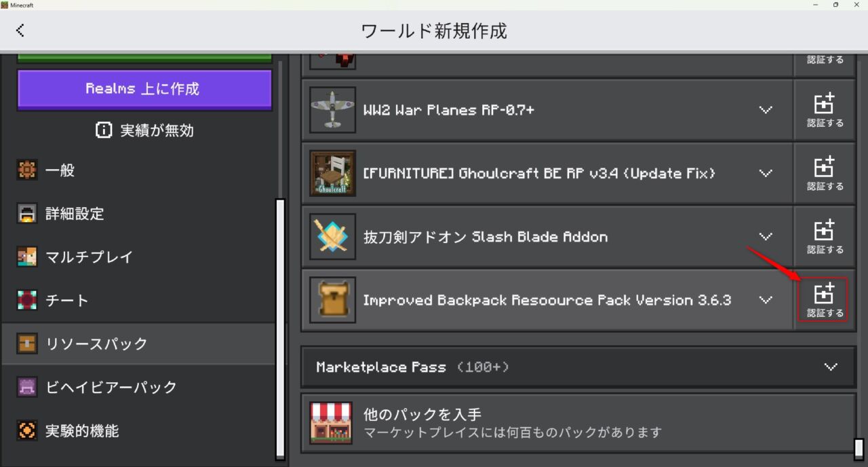Viewport: 868px width, 467px height.
Task: Click the ビヘイビアーパック purple icon
Action: pyautogui.click(x=27, y=387)
